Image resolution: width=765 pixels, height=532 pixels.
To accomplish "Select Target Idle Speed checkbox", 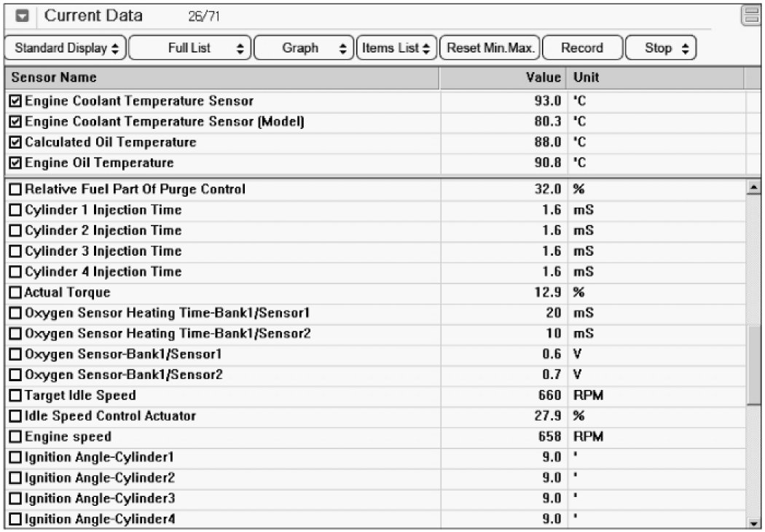I will [15, 396].
